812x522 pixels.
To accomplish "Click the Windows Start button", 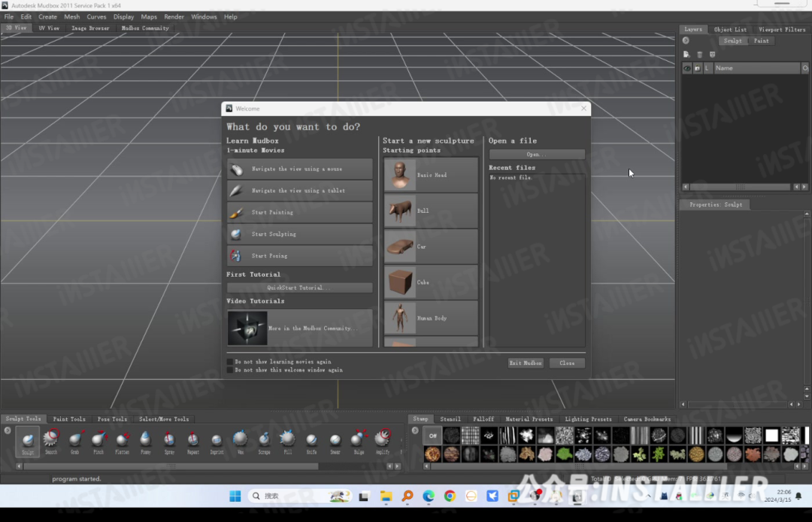I will 235,496.
